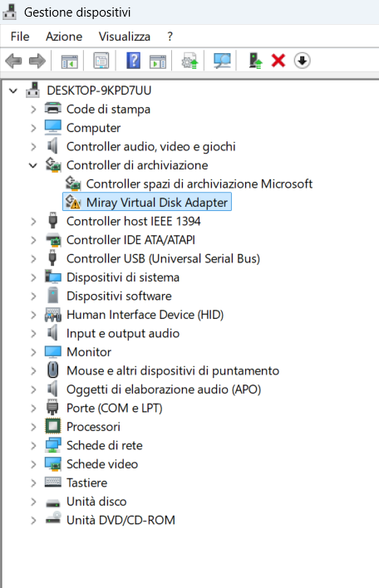Click the down arrow disable device icon
The height and width of the screenshot is (588, 379).
click(x=302, y=61)
